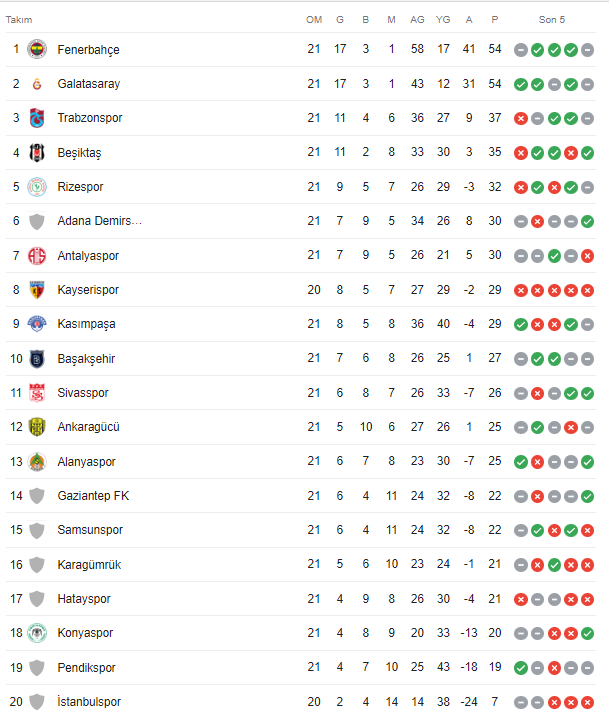The height and width of the screenshot is (722, 609).
Task: Open the truncated Adana Demirspor team link
Action: pyautogui.click(x=99, y=221)
